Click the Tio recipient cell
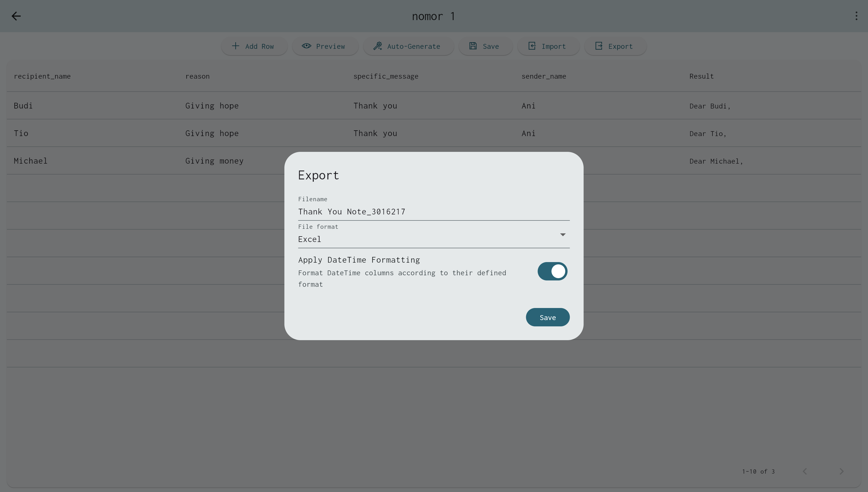 (x=21, y=133)
